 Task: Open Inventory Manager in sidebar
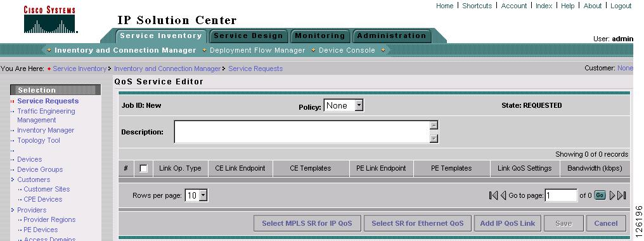46,130
